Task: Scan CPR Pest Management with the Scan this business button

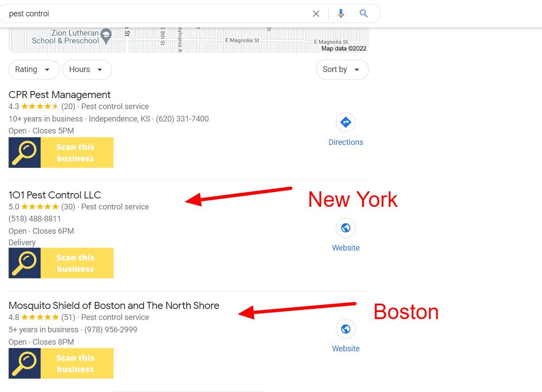Action: pos(61,152)
